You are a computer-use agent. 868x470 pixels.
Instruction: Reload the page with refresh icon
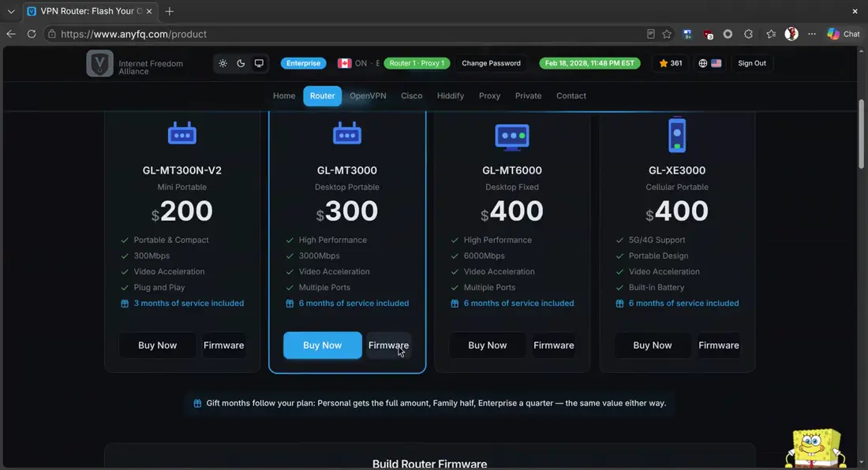32,34
